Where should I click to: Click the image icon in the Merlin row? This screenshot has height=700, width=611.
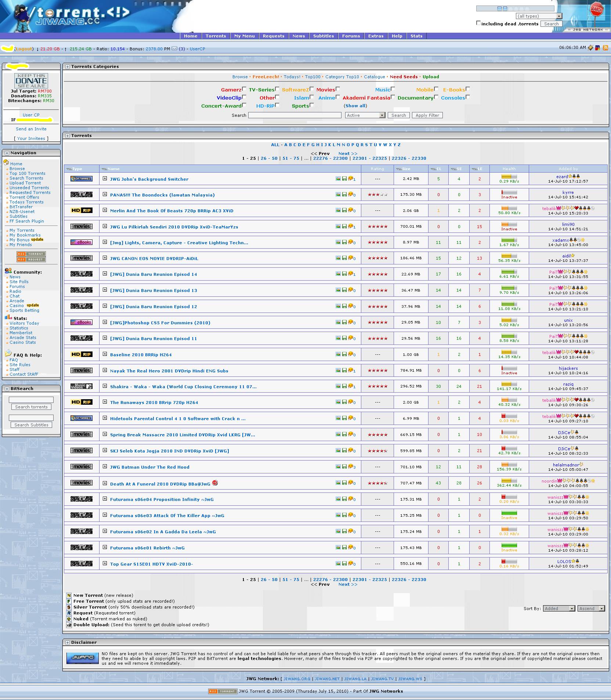(x=338, y=210)
